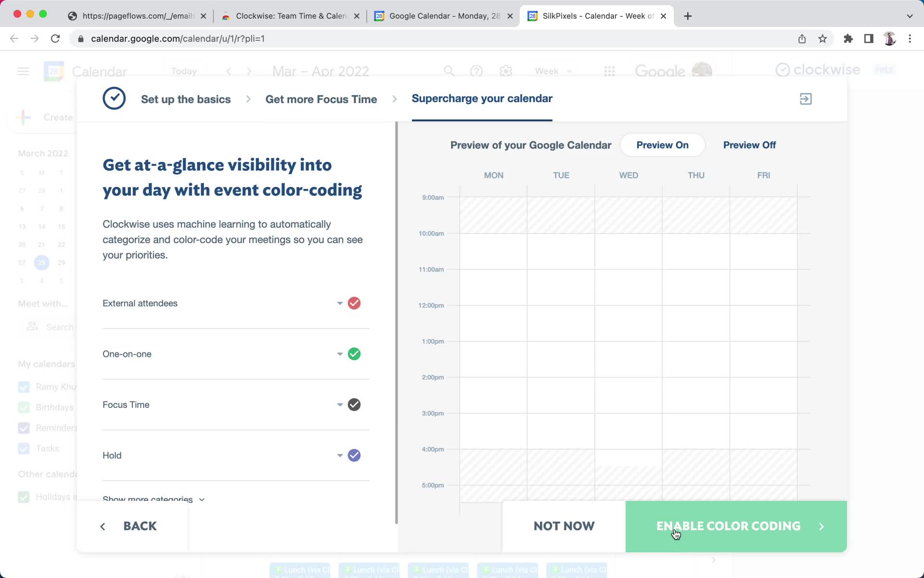Click the Week view selector dropdown

click(x=553, y=71)
